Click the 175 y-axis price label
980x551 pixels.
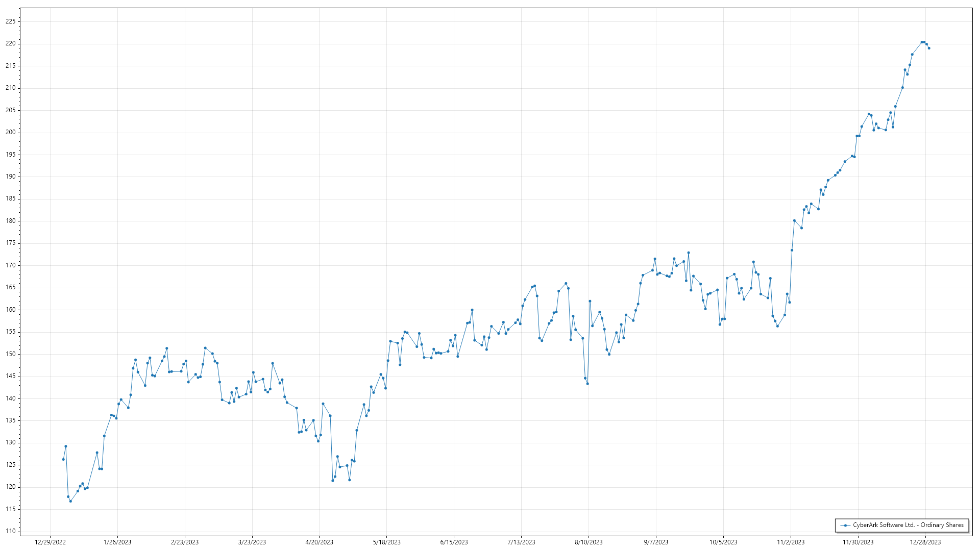(11, 243)
